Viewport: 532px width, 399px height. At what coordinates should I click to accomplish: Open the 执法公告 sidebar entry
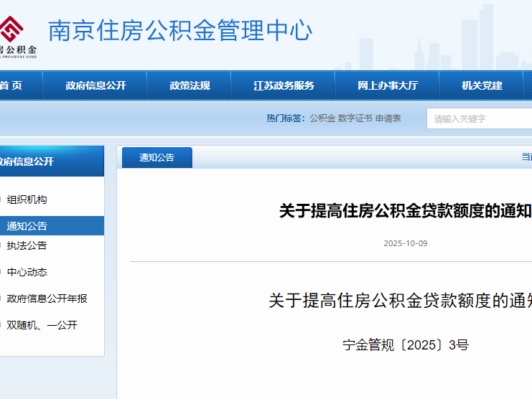point(27,245)
